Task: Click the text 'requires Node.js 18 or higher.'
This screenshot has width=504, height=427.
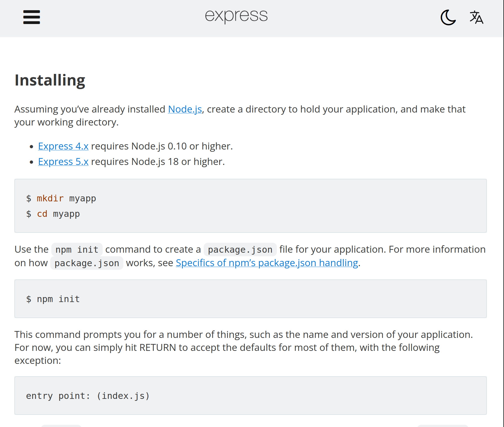Action: [158, 162]
